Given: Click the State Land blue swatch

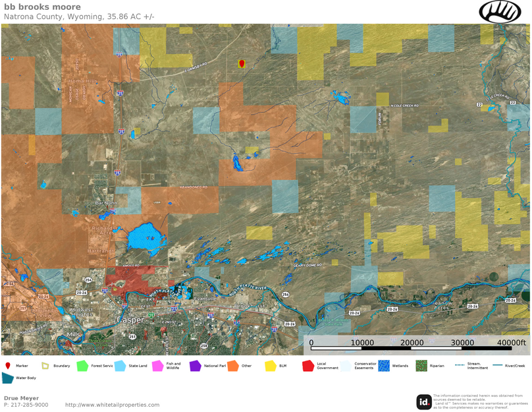Looking at the screenshot, I should point(120,365).
